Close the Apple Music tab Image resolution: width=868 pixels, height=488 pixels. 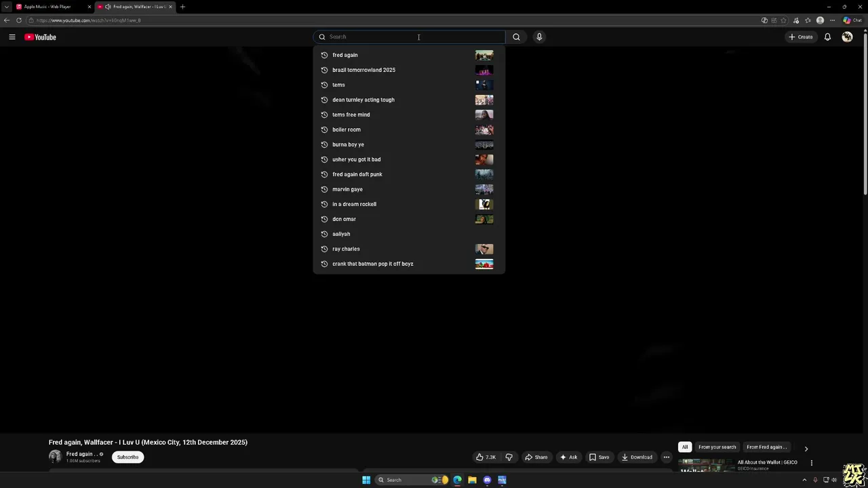click(x=89, y=7)
